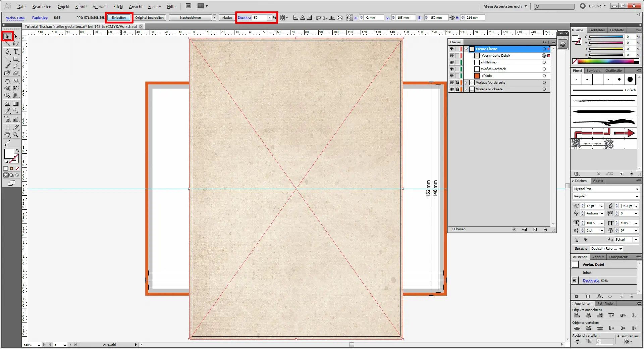Hide the Weißes Rechteck layer item
Screen dimensions: 644x349
click(451, 69)
